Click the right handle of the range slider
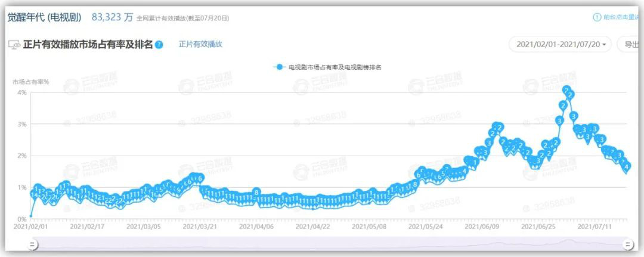The image size is (644, 257). click(x=627, y=245)
